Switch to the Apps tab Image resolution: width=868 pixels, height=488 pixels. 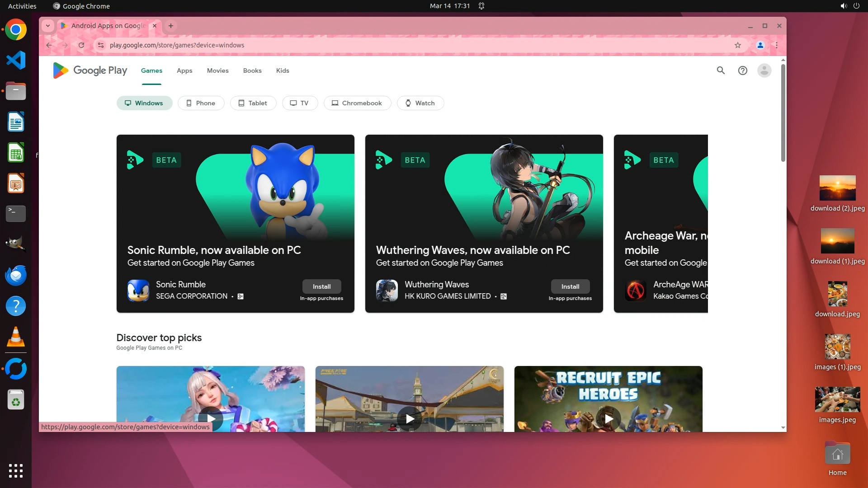click(184, 70)
